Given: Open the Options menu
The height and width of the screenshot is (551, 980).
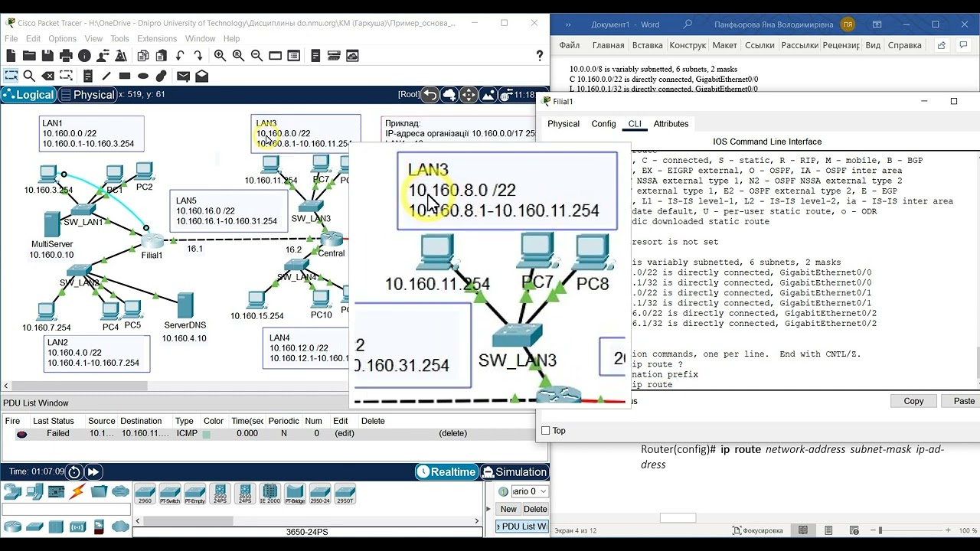Looking at the screenshot, I should tap(63, 38).
